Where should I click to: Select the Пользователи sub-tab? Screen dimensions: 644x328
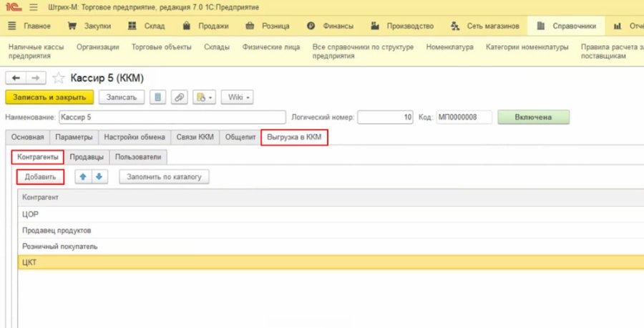(138, 157)
